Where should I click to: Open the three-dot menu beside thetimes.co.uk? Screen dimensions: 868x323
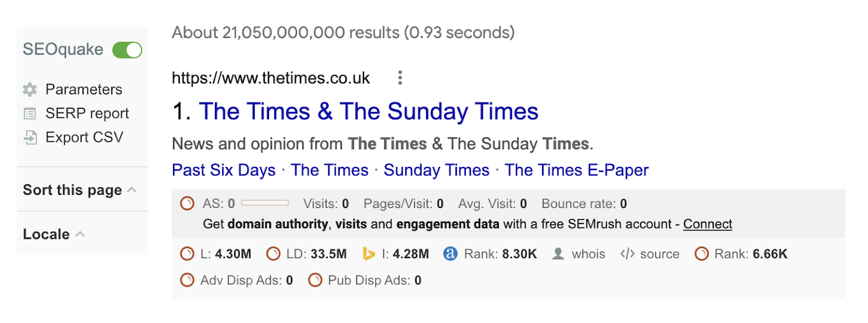pyautogui.click(x=400, y=78)
